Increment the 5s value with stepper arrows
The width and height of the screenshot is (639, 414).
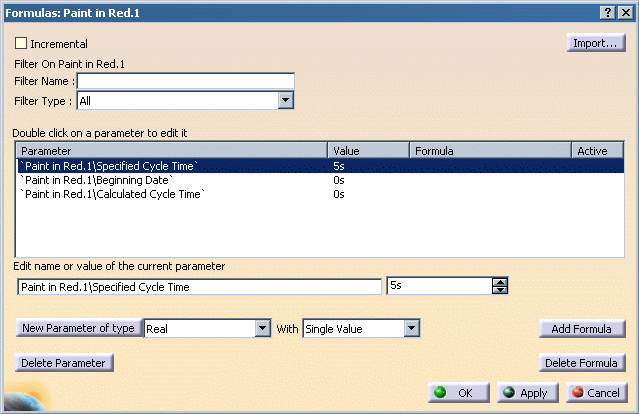pyautogui.click(x=500, y=282)
